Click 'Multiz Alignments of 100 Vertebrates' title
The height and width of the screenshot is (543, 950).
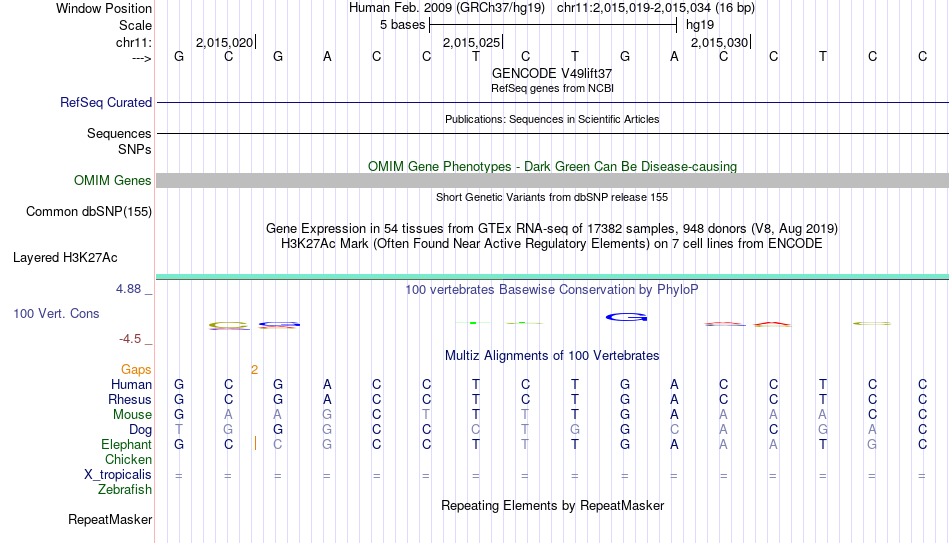point(552,356)
